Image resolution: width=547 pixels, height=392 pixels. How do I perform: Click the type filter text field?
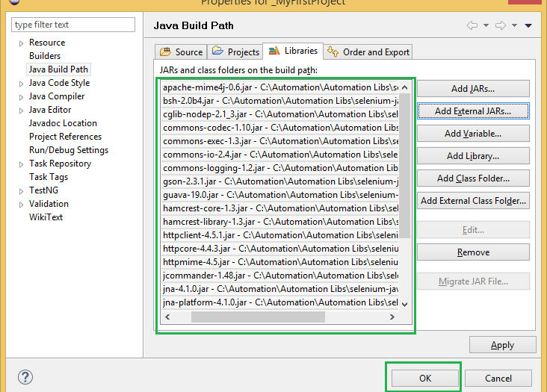(x=73, y=25)
